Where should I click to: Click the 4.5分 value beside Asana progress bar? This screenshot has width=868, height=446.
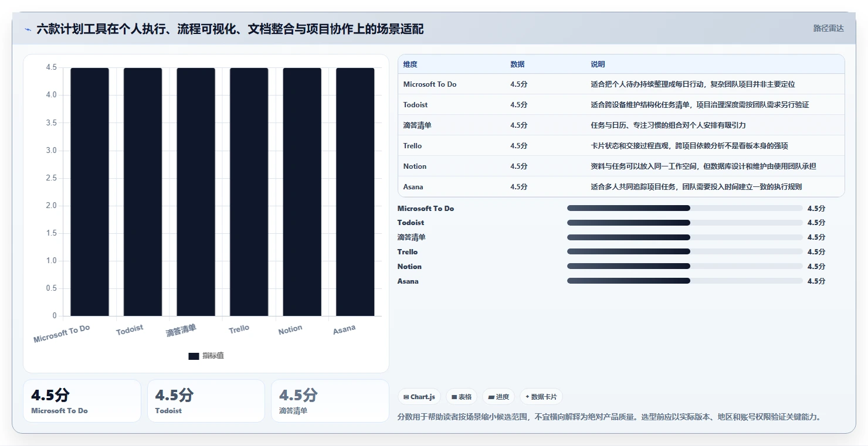pyautogui.click(x=816, y=281)
